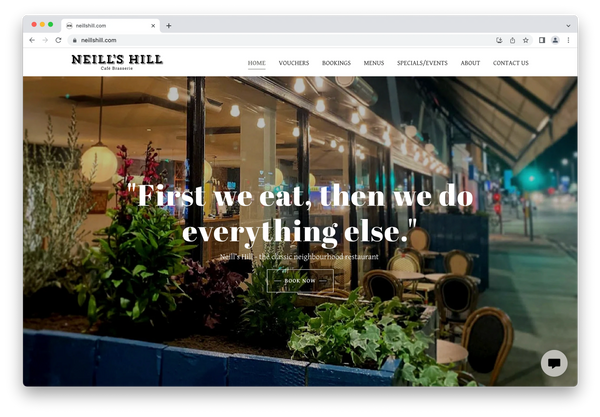The image size is (600, 417).
Task: Click the Book Now button
Action: tap(300, 281)
